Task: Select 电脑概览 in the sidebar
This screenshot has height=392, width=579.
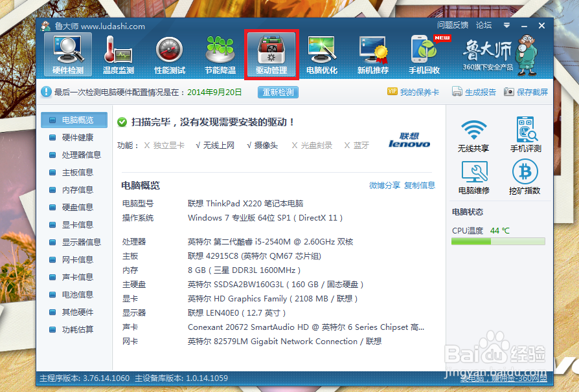Action: click(x=74, y=120)
